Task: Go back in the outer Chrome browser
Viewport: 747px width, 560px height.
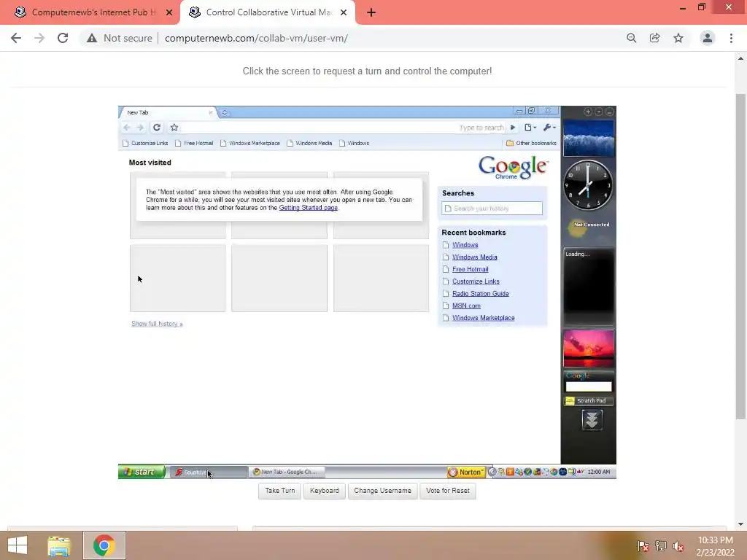Action: click(16, 38)
